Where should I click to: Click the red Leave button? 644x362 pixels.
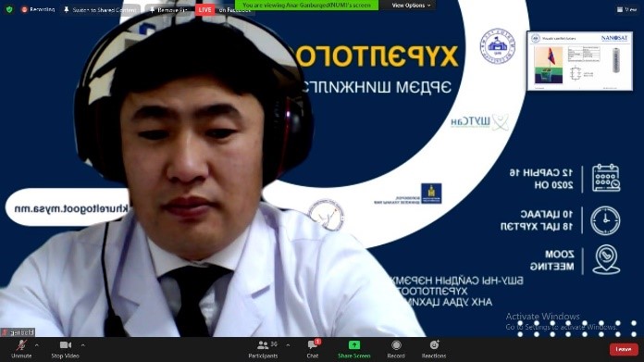pyautogui.click(x=624, y=349)
